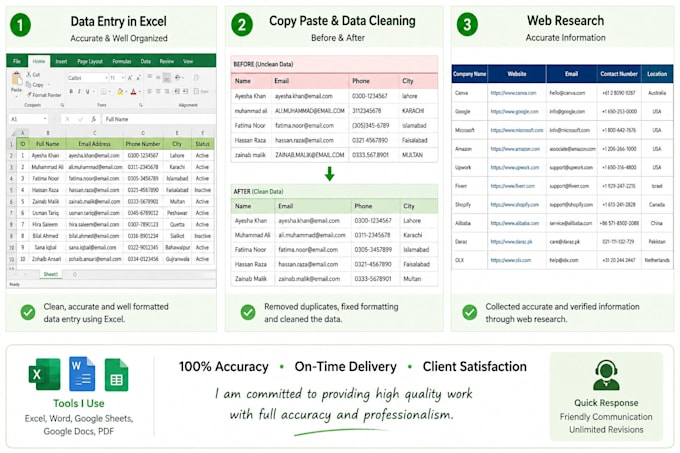The height and width of the screenshot is (453, 680).
Task: Click the Increase Font Size icon
Action: coord(130,78)
